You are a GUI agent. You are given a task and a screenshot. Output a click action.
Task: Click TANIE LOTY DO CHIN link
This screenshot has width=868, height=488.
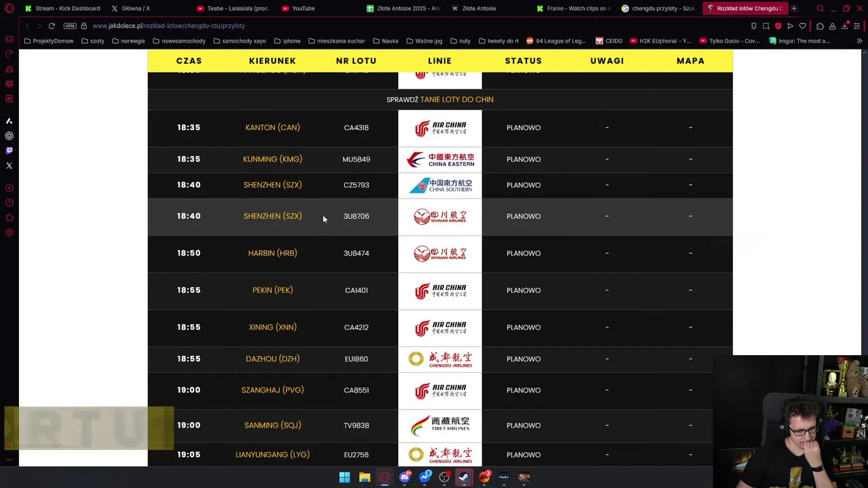[x=456, y=100]
